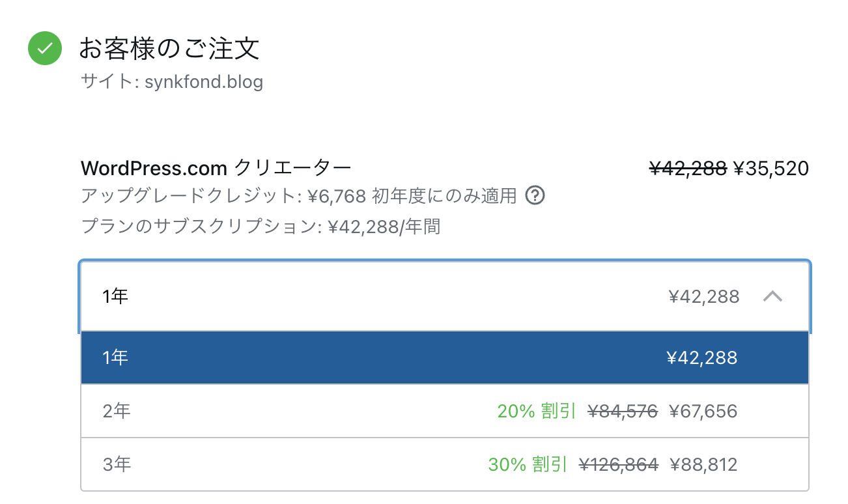The width and height of the screenshot is (848, 504).
Task: Click the お客様のご注文 heading
Action: 169,49
